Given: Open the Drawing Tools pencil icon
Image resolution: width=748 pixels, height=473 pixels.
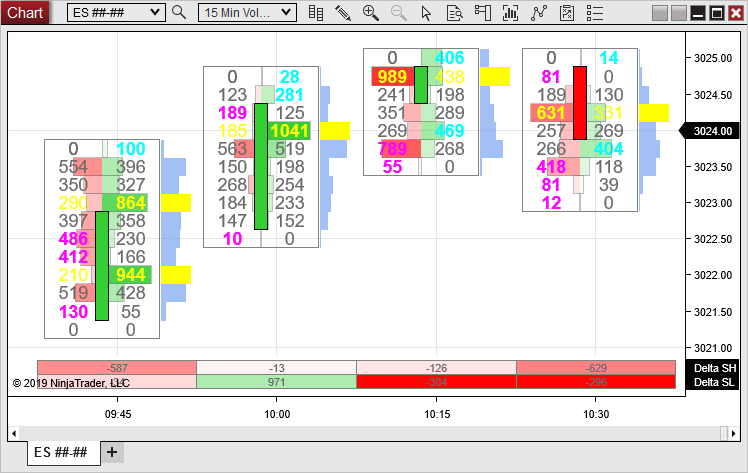Looking at the screenshot, I should [x=343, y=12].
